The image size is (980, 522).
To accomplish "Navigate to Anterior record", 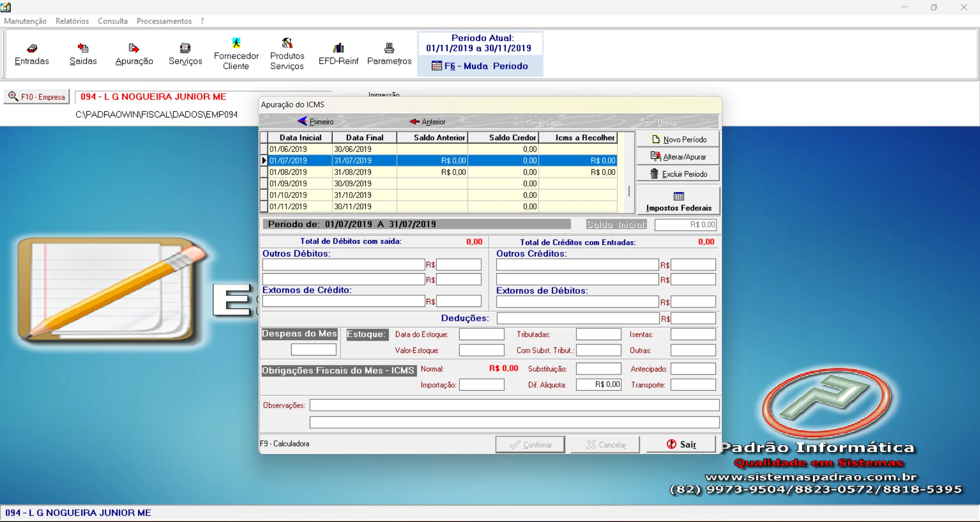I will [x=428, y=122].
